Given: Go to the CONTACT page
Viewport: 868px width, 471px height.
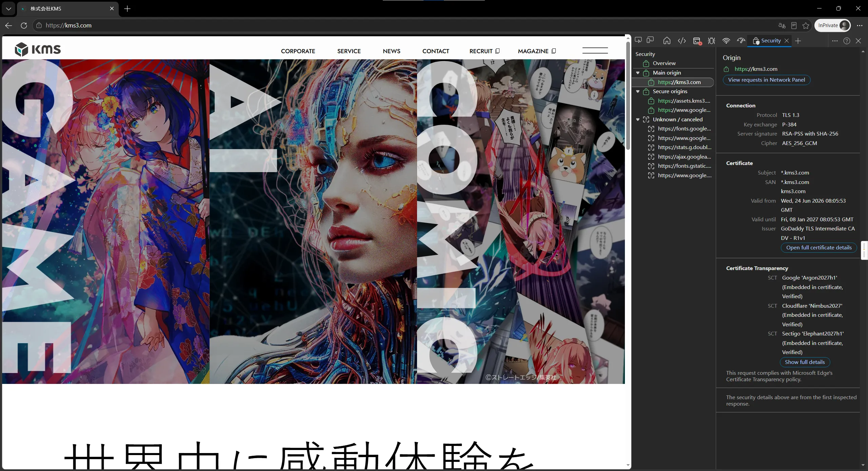Looking at the screenshot, I should point(436,51).
